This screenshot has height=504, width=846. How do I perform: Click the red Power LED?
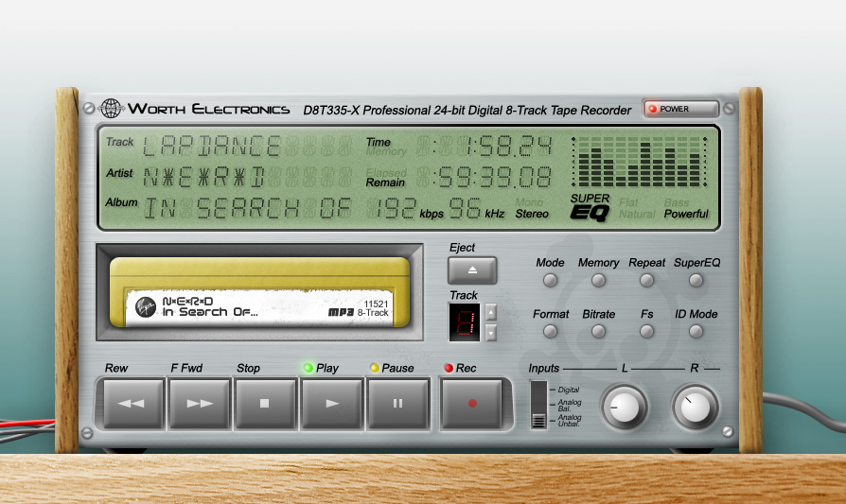click(653, 109)
